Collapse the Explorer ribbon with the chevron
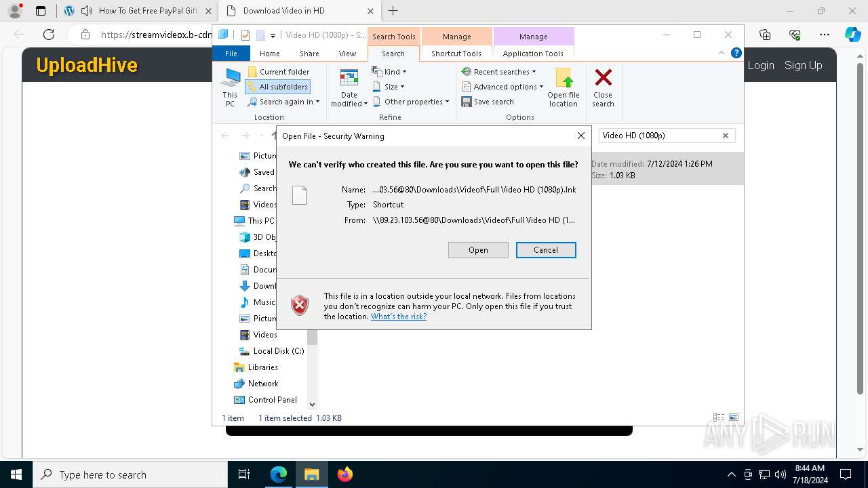Image resolution: width=868 pixels, height=488 pixels. coord(722,53)
